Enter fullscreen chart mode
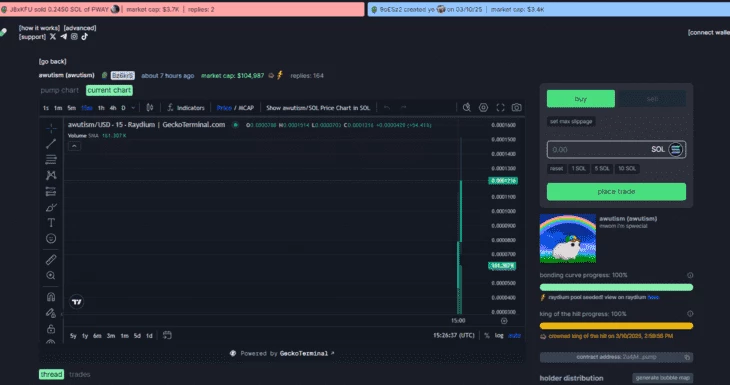Image resolution: width=730 pixels, height=385 pixels. tap(500, 108)
